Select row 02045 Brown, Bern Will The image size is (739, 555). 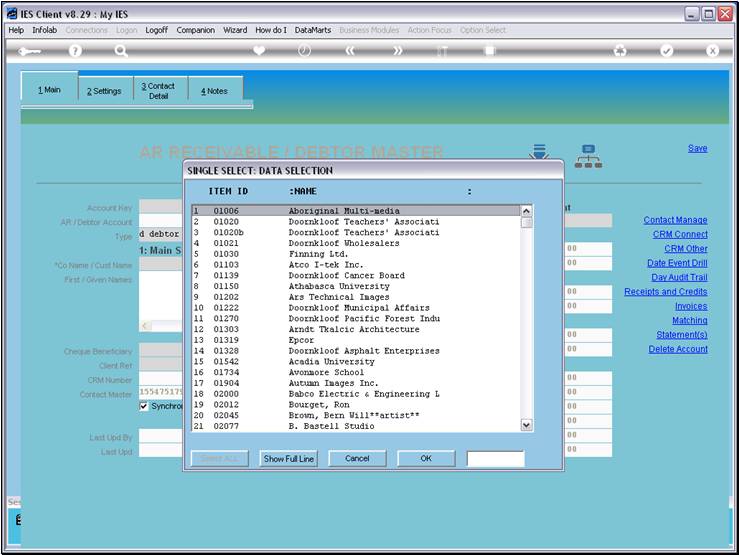tap(356, 416)
